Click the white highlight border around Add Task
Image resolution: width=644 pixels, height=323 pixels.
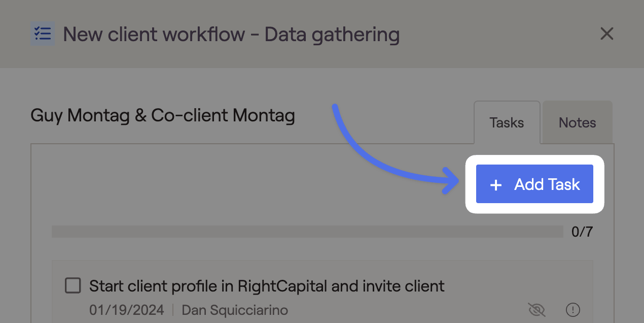(x=534, y=158)
